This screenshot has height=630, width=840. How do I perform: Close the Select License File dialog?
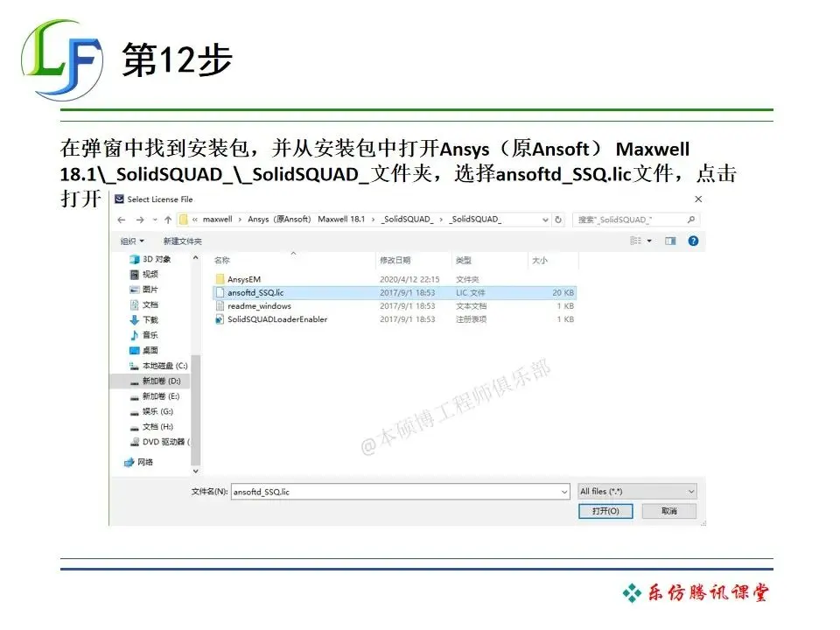point(698,199)
